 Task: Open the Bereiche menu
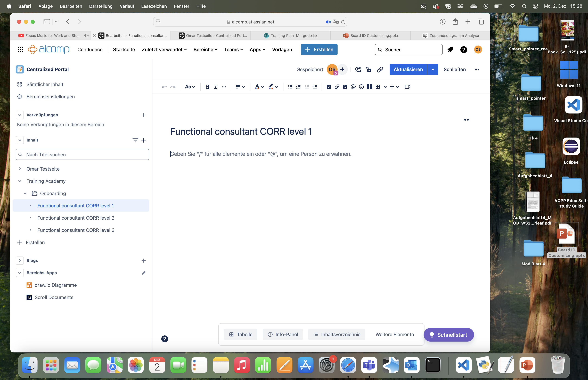point(206,50)
